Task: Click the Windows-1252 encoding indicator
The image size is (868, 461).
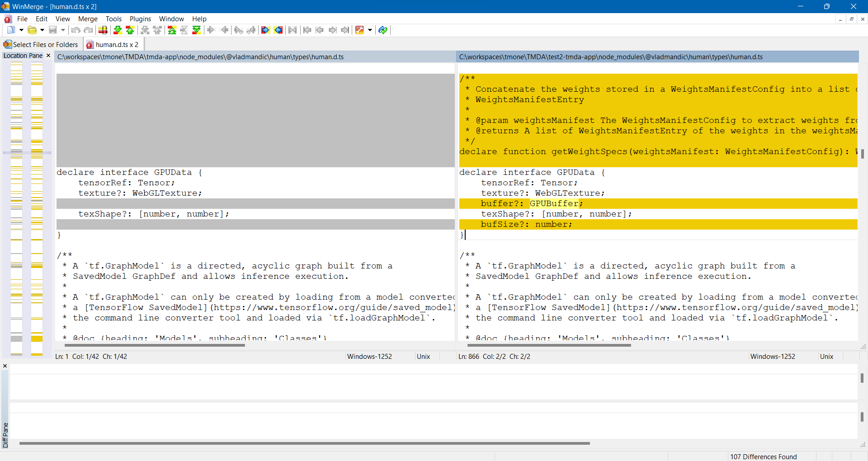Action: (369, 357)
